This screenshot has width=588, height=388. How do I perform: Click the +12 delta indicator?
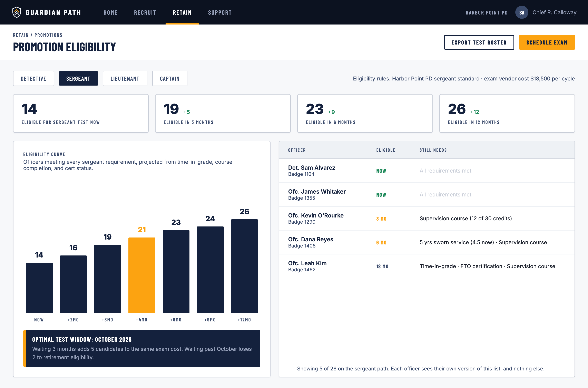point(474,112)
